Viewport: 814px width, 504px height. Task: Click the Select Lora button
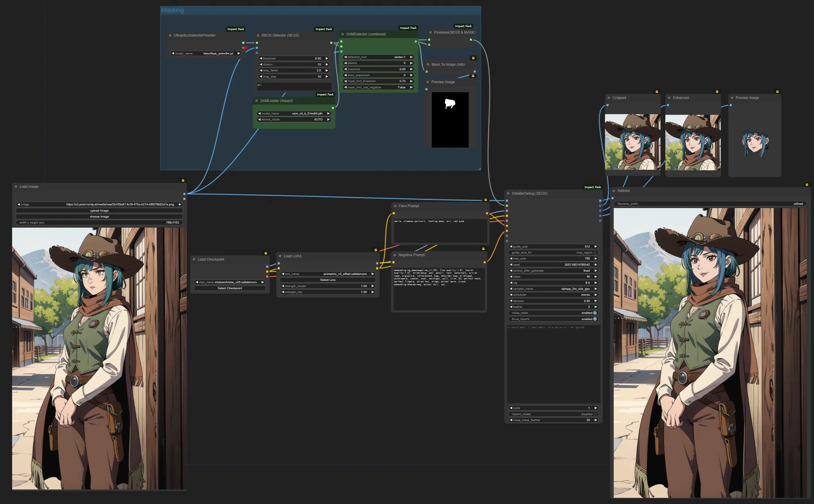tap(328, 280)
